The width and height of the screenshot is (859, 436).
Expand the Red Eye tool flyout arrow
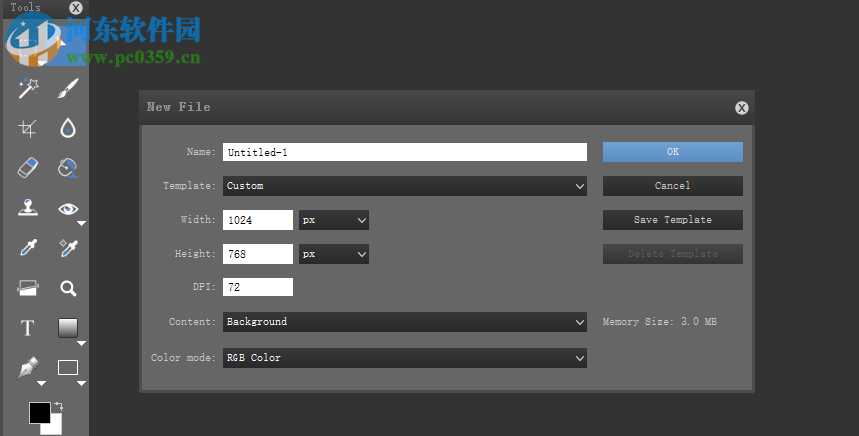click(x=81, y=223)
